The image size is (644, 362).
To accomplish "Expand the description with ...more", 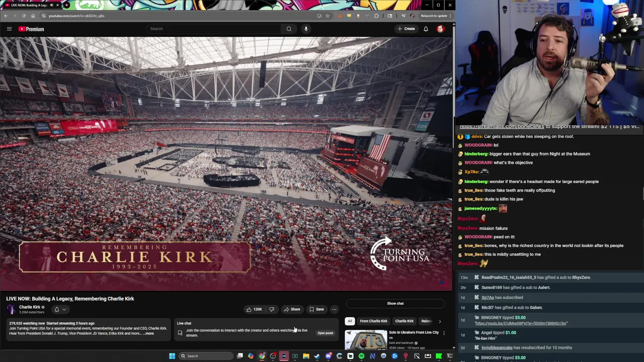I will click(149, 333).
